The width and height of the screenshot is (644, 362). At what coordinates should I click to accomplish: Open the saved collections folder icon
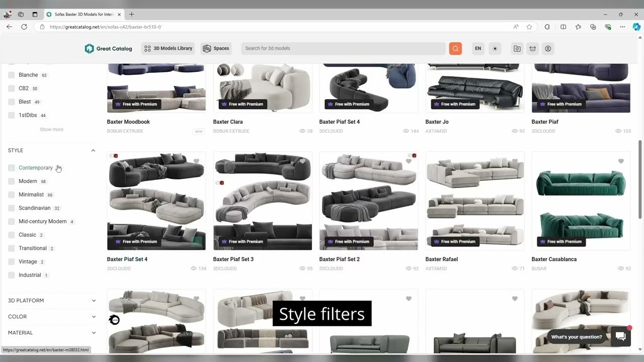coord(517,49)
